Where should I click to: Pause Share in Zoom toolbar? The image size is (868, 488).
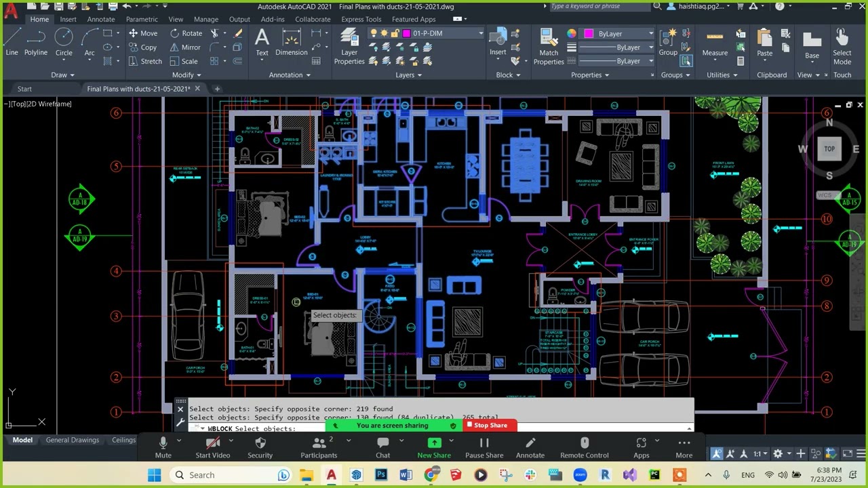484,447
